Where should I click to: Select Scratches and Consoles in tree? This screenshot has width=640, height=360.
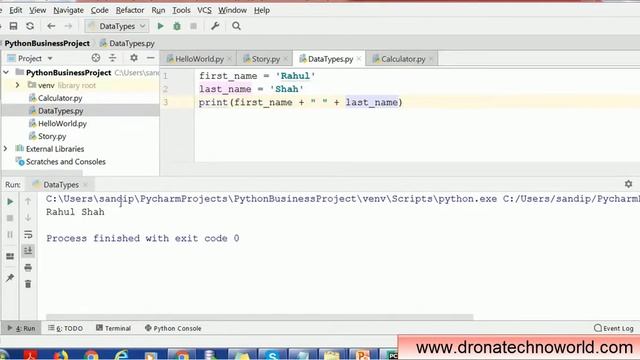tap(65, 162)
